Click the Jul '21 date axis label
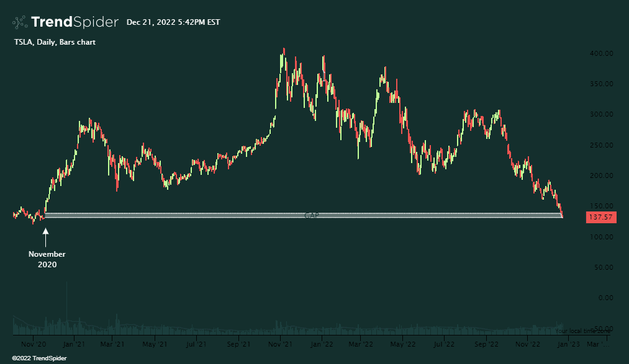The height and width of the screenshot is (364, 629). pyautogui.click(x=196, y=344)
